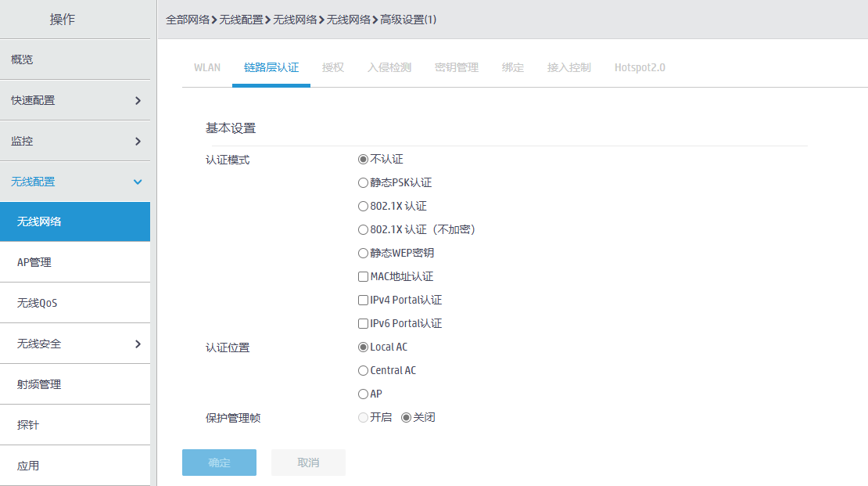Turn on 保护管理帧 with 开启 radio
868x486 pixels.
[x=363, y=417]
